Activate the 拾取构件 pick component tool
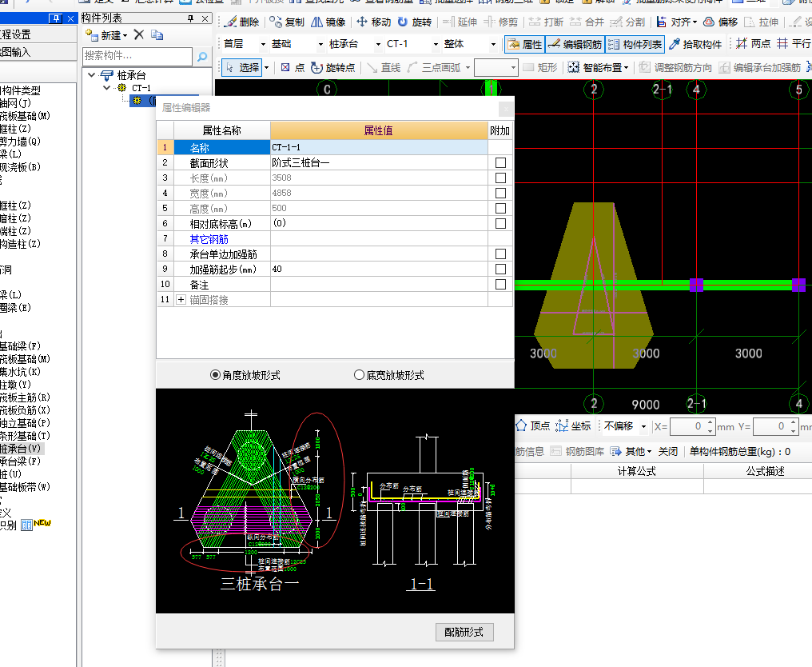 tap(695, 44)
